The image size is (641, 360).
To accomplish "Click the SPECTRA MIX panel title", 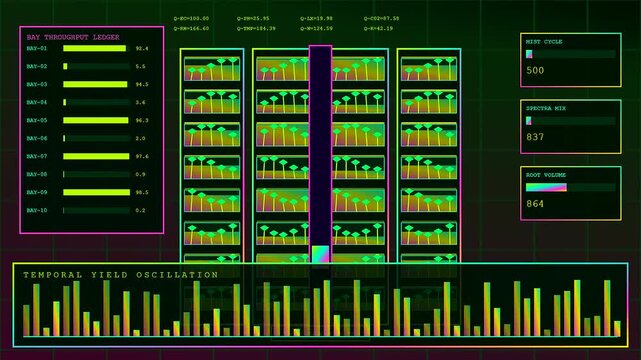I will 546,108.
